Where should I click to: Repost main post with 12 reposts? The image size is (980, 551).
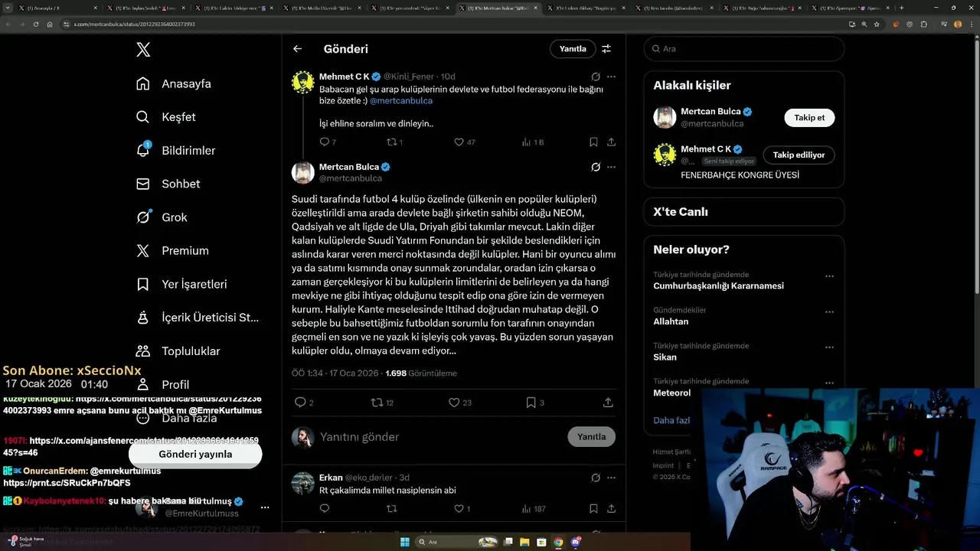[382, 403]
